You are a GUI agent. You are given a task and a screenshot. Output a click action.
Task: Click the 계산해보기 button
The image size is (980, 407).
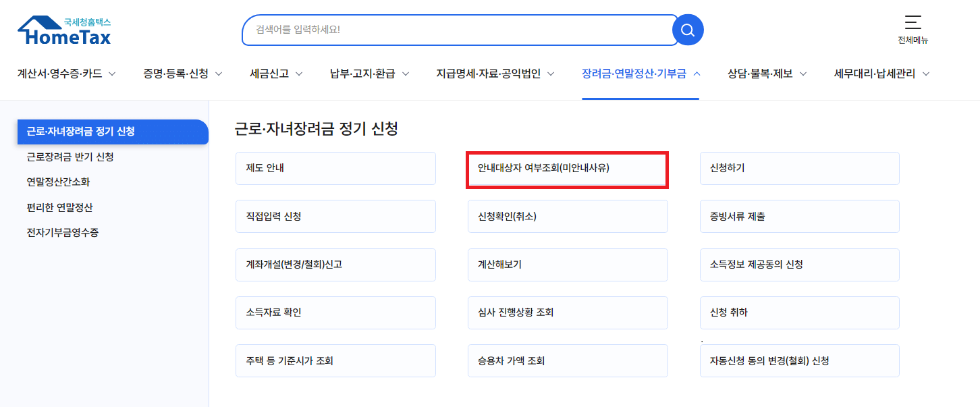[568, 265]
